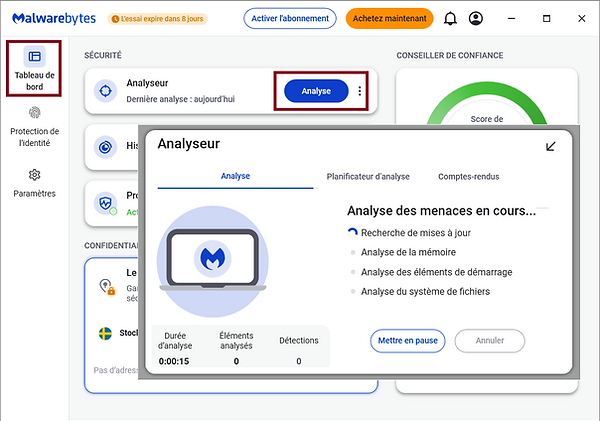Click the Durée d'analyse value 0:00:15
The width and height of the screenshot is (600, 421).
coord(174,361)
